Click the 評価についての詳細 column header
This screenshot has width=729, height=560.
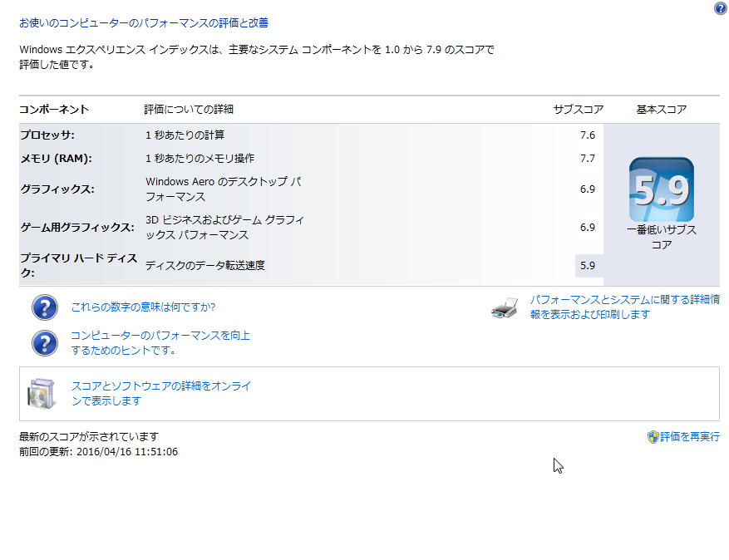(189, 110)
